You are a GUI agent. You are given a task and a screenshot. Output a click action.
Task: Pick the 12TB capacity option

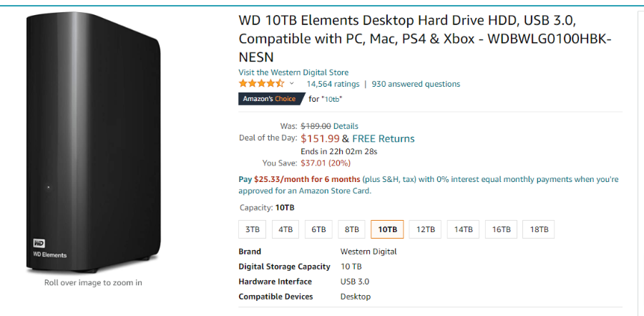[425, 229]
